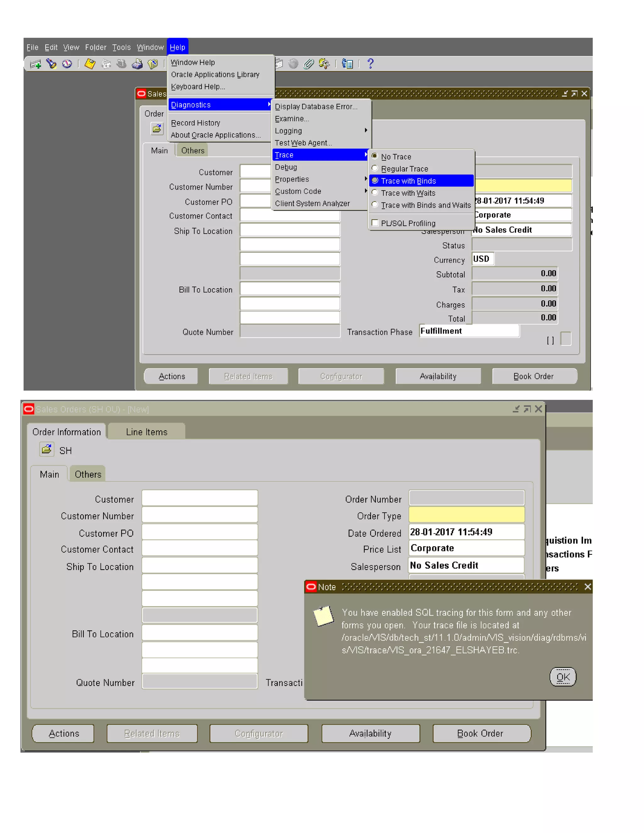Open the Tools menu

(121, 47)
